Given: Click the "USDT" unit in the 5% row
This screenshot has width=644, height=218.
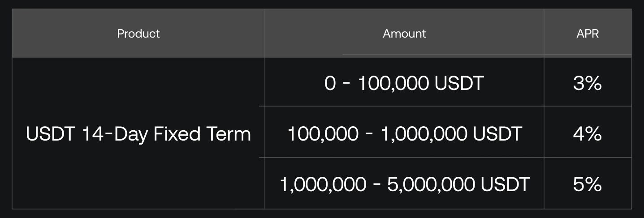Looking at the screenshot, I should click(x=505, y=184).
